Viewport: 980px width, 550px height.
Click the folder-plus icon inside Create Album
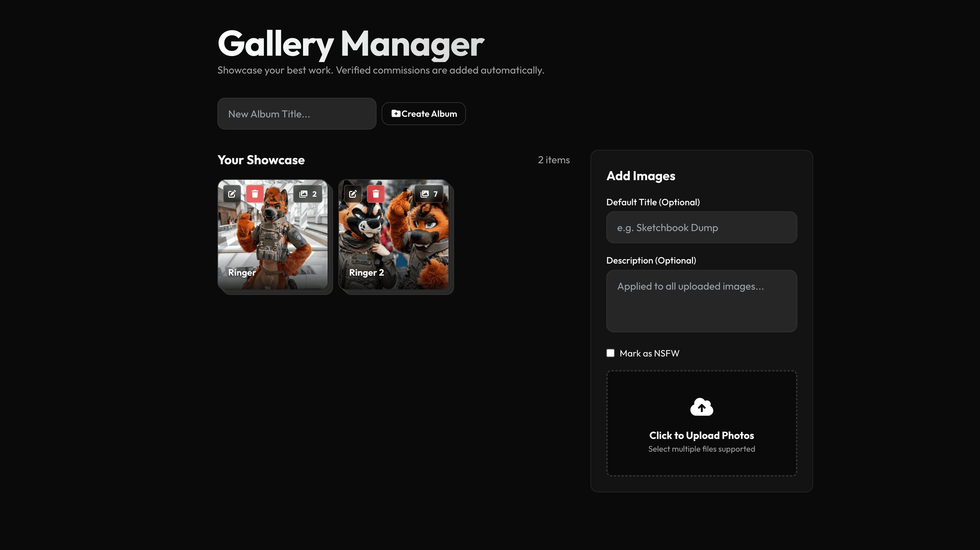[395, 113]
